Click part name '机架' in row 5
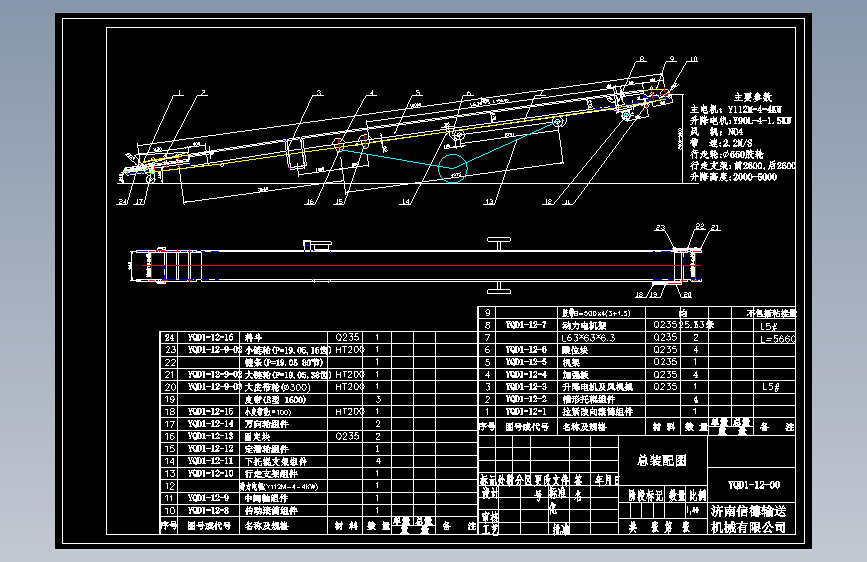The width and height of the screenshot is (867, 562). click(571, 362)
